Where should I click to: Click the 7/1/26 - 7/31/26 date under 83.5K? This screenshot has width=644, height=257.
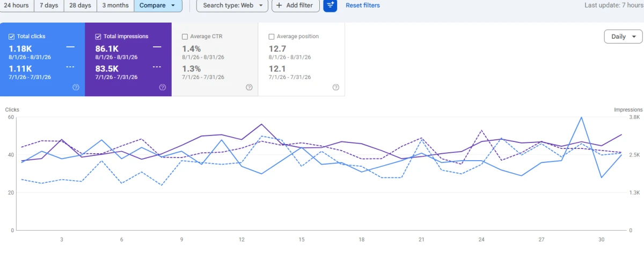116,77
